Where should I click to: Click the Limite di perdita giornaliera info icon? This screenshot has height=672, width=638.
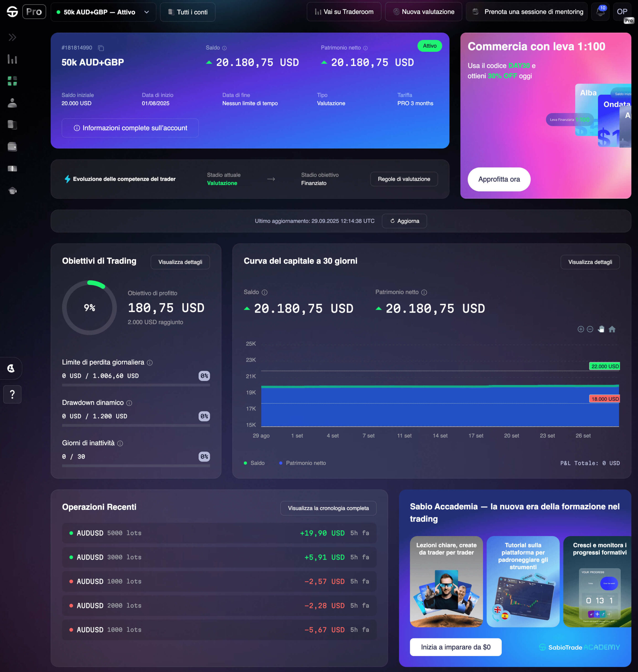point(150,363)
